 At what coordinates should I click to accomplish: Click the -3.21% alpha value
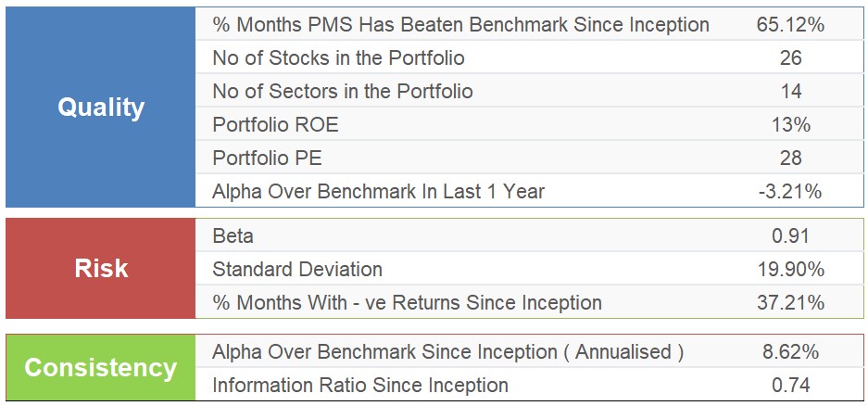(790, 192)
